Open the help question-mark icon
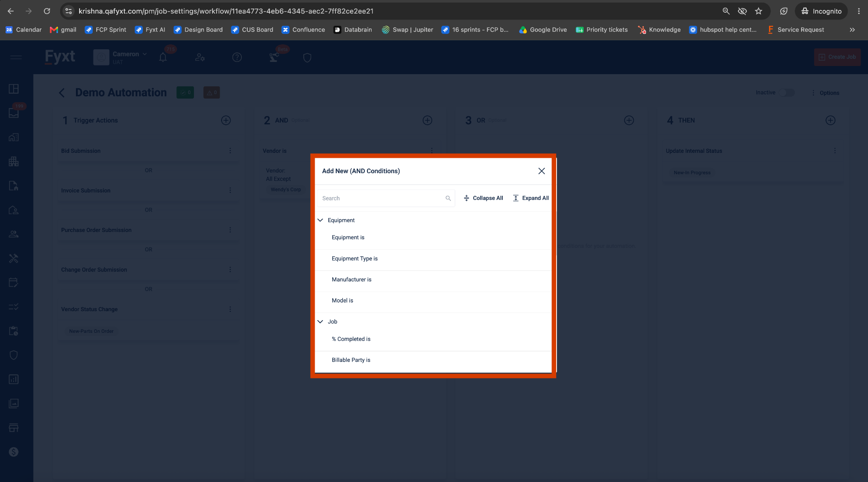The image size is (868, 482). pos(237,57)
